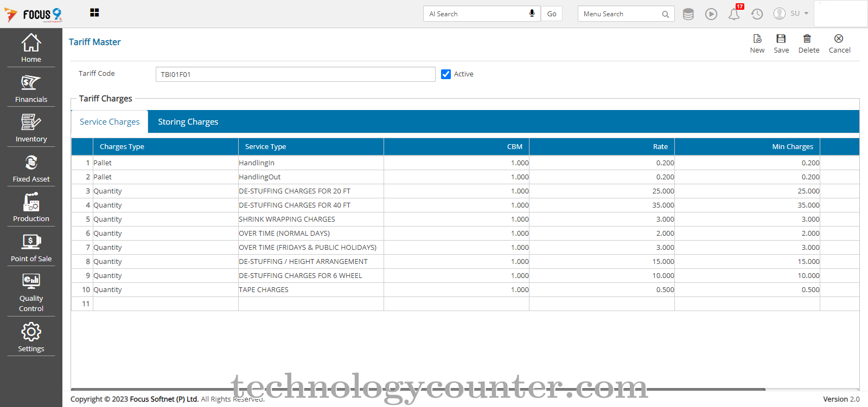The image size is (868, 407).
Task: Click row number 6 header
Action: pyautogui.click(x=82, y=233)
